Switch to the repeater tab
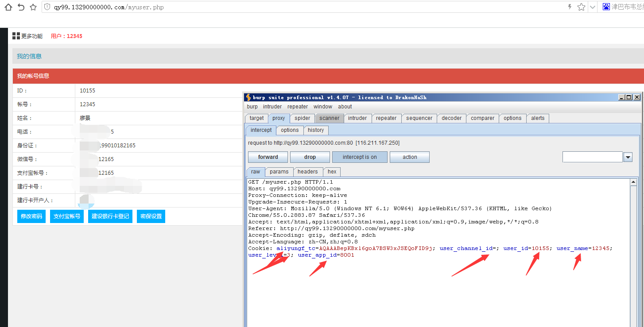644x327 pixels. (386, 118)
